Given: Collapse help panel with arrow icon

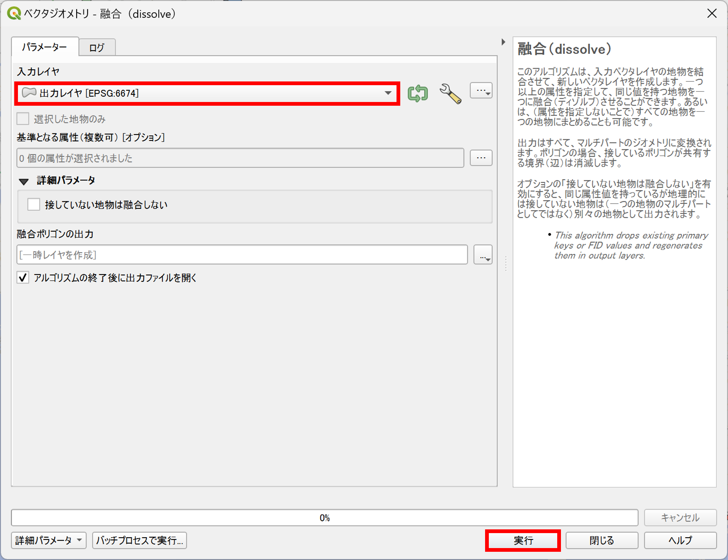Looking at the screenshot, I should tap(503, 42).
